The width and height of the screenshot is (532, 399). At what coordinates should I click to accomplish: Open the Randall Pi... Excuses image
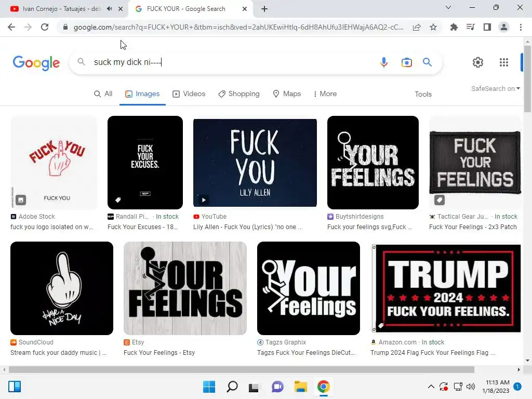(145, 163)
